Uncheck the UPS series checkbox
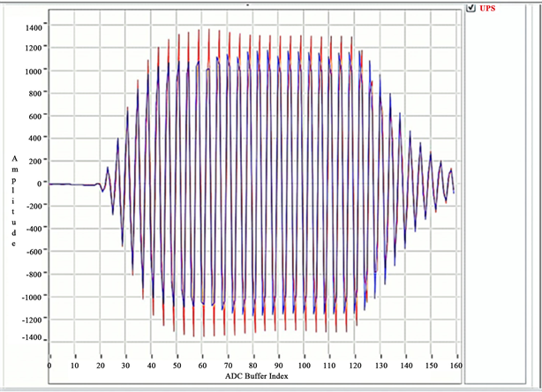542x392 pixels. pos(471,9)
